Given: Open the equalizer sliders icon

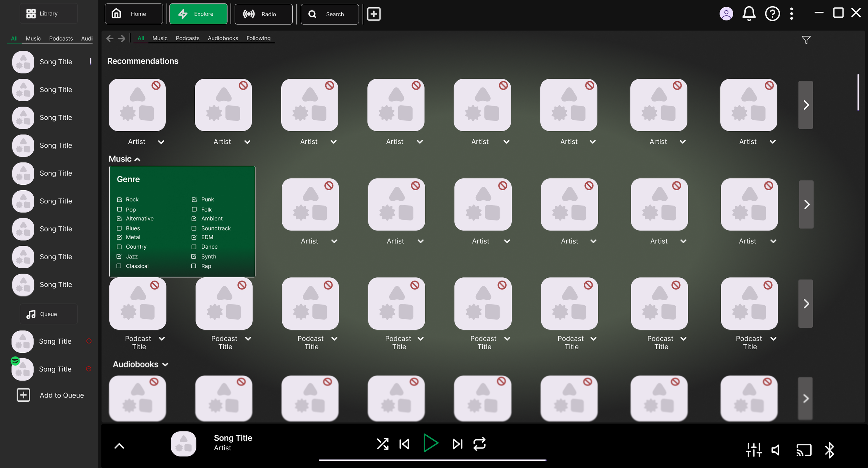Looking at the screenshot, I should 753,450.
